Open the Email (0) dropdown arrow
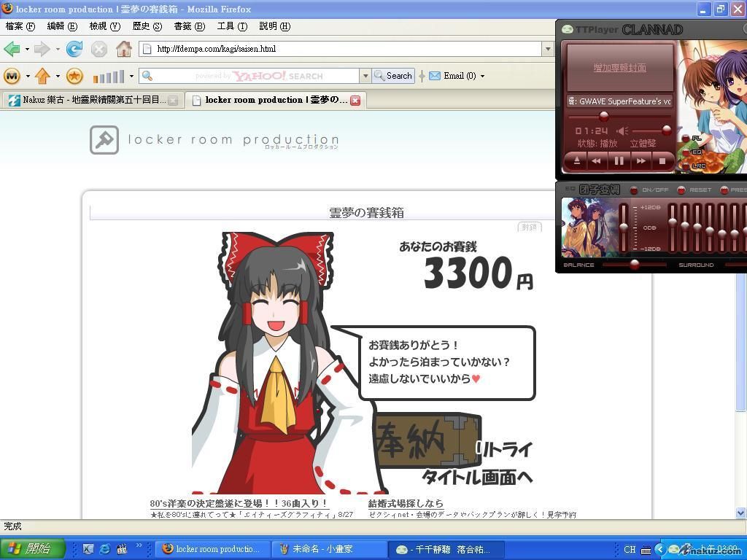The image size is (747, 560). [482, 76]
